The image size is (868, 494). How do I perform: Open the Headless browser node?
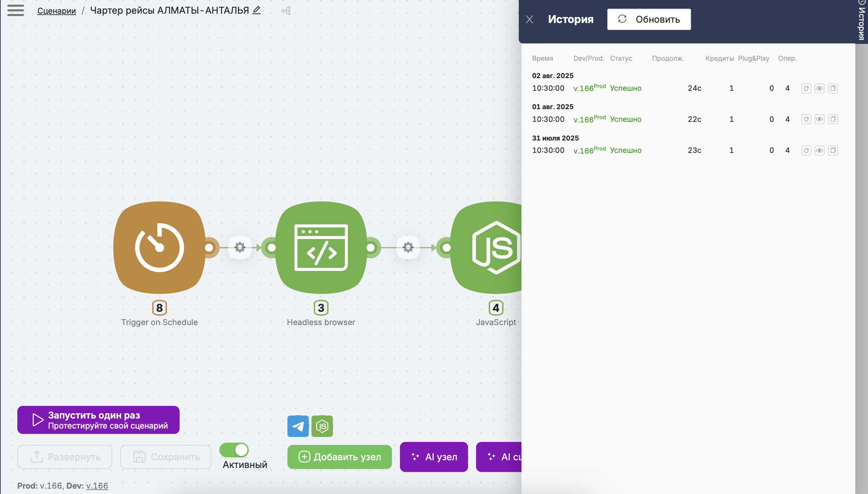pyautogui.click(x=321, y=247)
